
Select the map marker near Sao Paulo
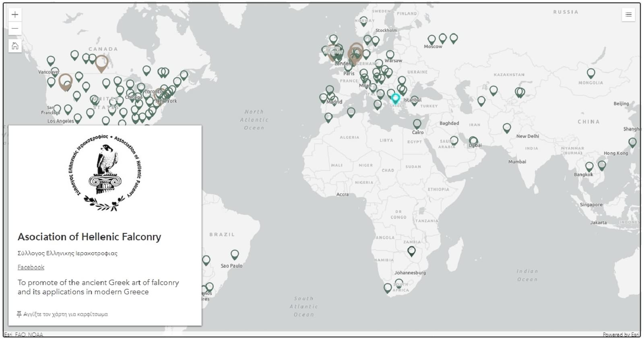235,254
